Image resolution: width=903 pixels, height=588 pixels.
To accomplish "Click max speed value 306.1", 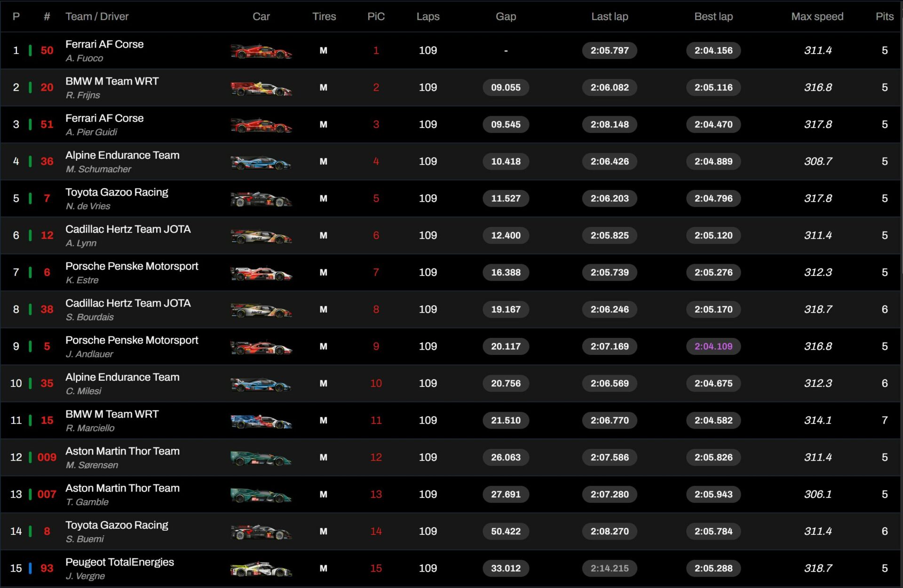I will point(818,494).
